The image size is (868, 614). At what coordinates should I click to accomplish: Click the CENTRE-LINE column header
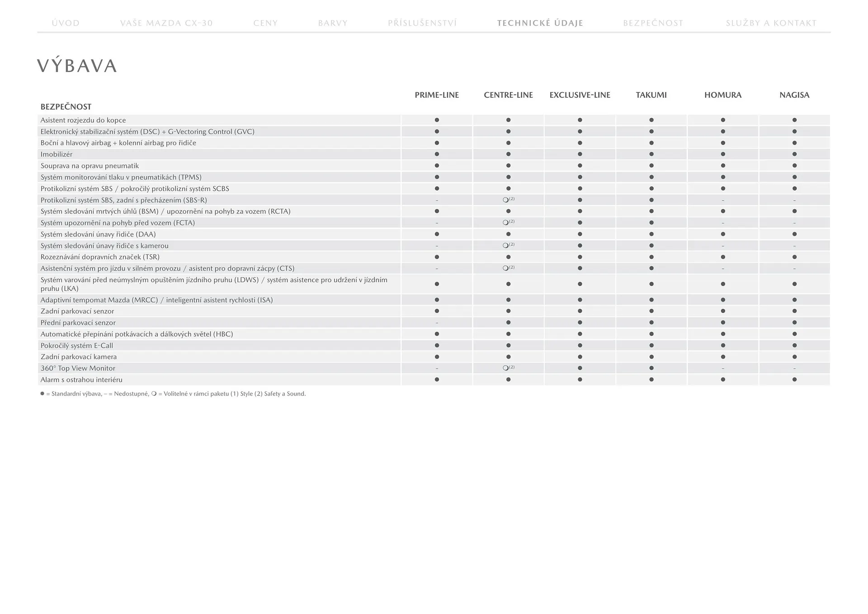click(508, 95)
